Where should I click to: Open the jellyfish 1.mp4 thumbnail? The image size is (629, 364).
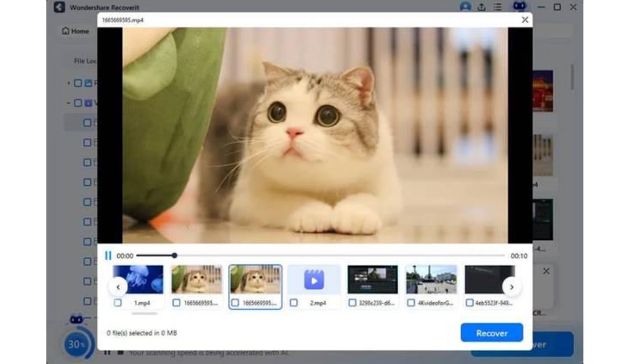[139, 280]
